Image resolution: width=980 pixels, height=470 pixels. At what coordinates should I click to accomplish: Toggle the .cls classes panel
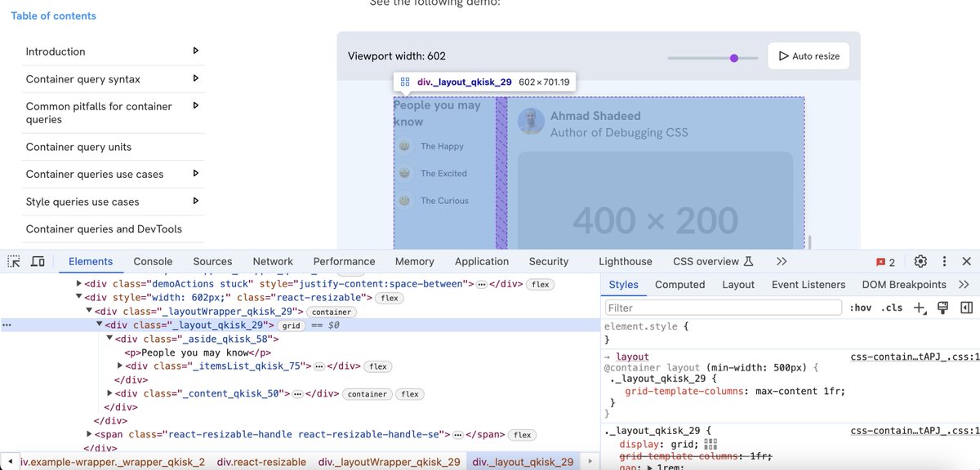(893, 308)
